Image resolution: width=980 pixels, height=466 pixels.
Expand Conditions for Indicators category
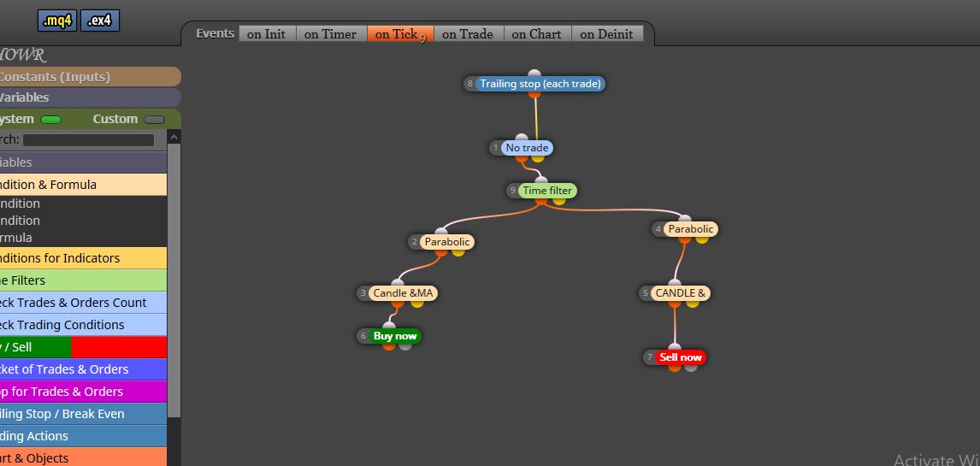click(83, 258)
